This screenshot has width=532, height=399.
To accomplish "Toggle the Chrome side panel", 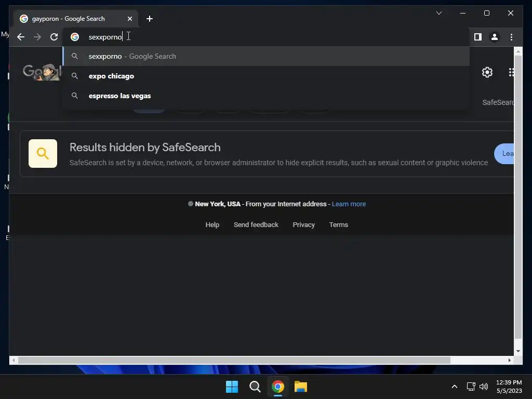I will pyautogui.click(x=478, y=37).
